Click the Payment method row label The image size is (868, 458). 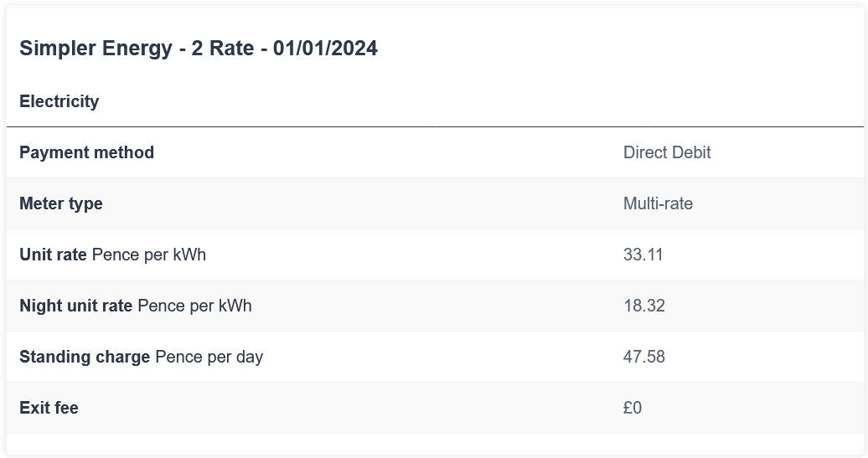pos(87,152)
